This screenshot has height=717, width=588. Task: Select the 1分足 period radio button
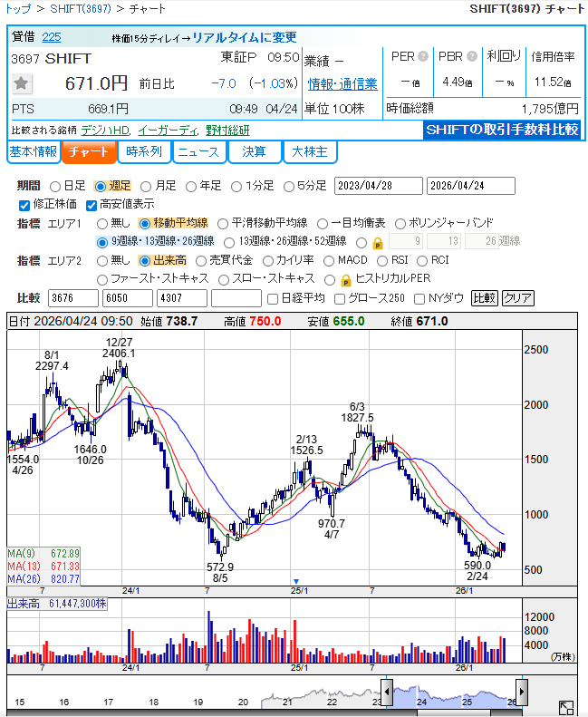[x=236, y=187]
